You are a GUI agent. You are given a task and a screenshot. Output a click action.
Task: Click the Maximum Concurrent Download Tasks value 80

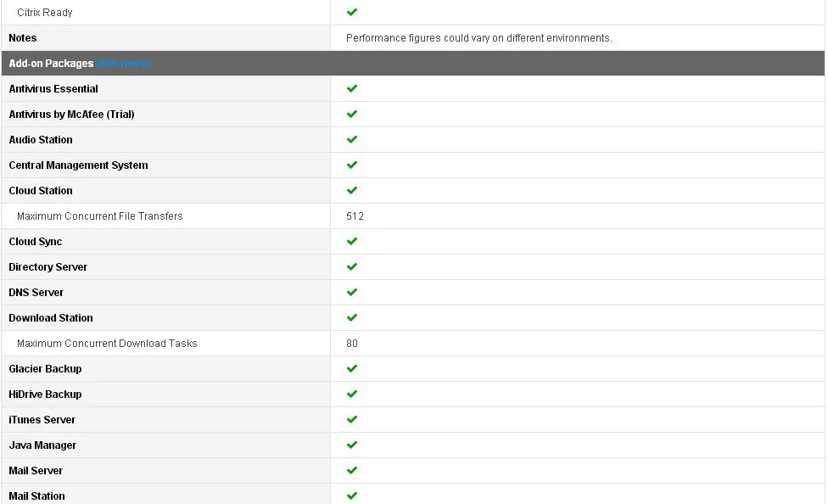(352, 344)
